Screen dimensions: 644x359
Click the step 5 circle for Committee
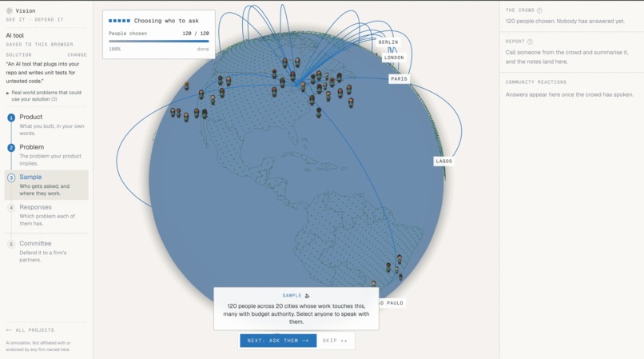11,245
